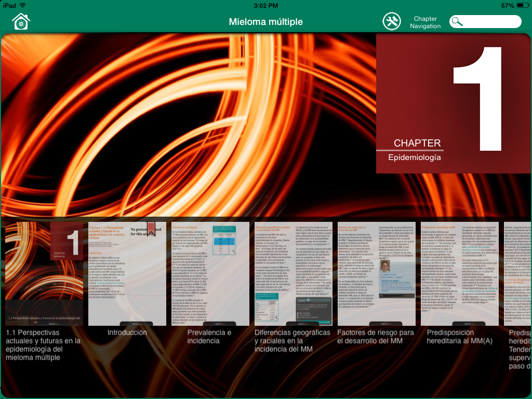The image size is (532, 399).
Task: Click the Chapter 1 Epidemiología banner
Action: tap(453, 103)
